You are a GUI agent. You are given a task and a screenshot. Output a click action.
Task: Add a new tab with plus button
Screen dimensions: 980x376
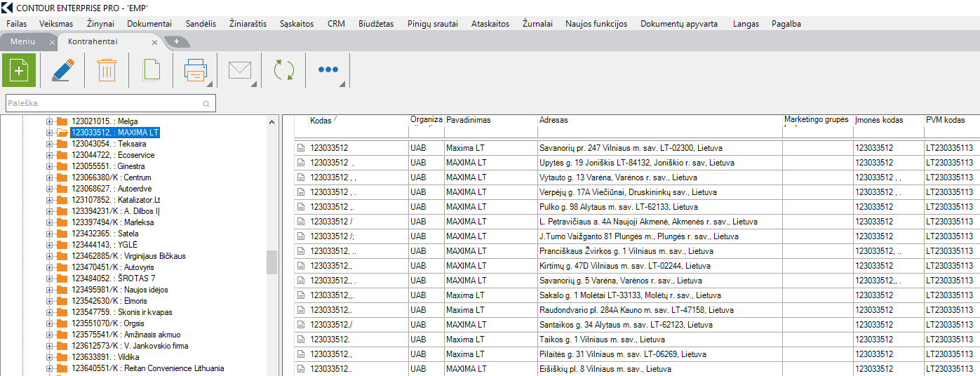[176, 41]
